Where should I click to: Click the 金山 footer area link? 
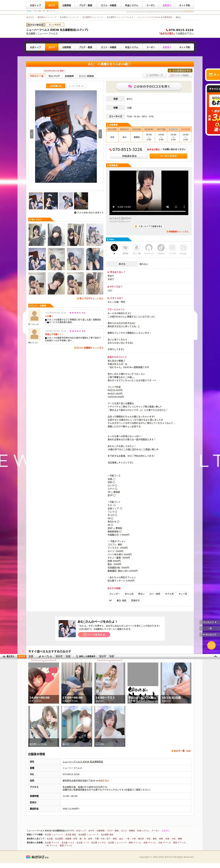pos(121,839)
